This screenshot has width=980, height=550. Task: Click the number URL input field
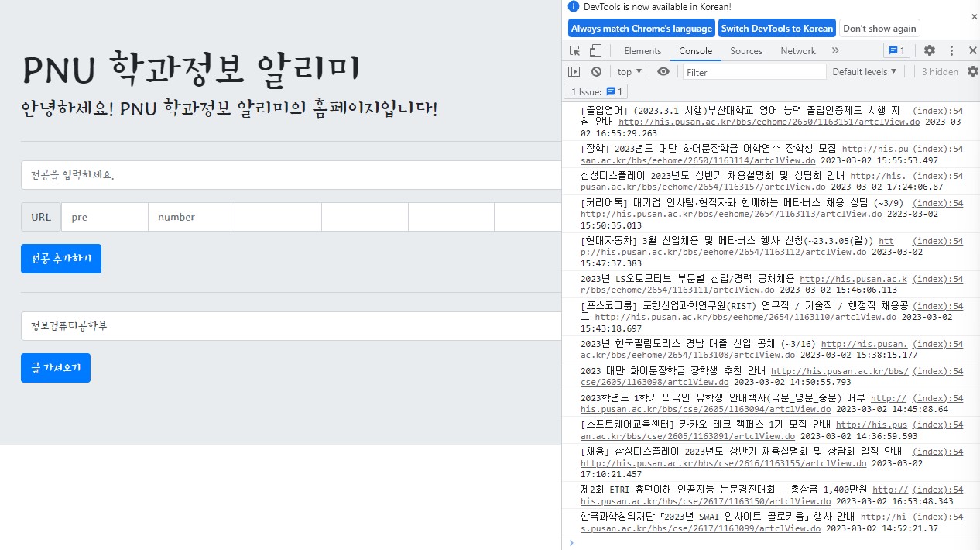pos(191,217)
